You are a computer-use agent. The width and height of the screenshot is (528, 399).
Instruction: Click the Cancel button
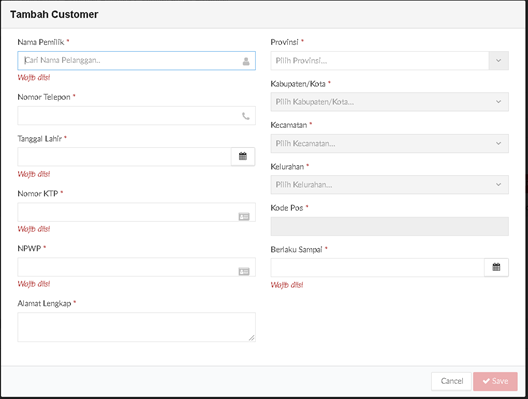pyautogui.click(x=451, y=381)
